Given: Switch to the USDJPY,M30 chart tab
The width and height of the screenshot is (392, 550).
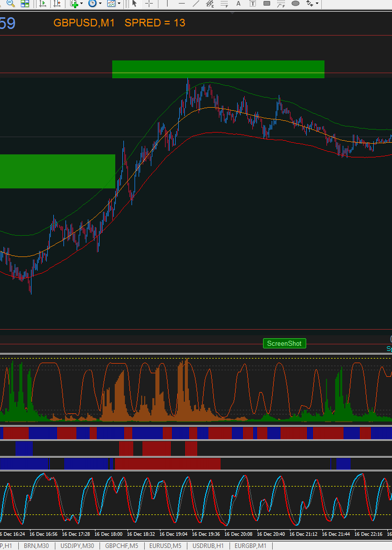Looking at the screenshot, I should [77, 546].
